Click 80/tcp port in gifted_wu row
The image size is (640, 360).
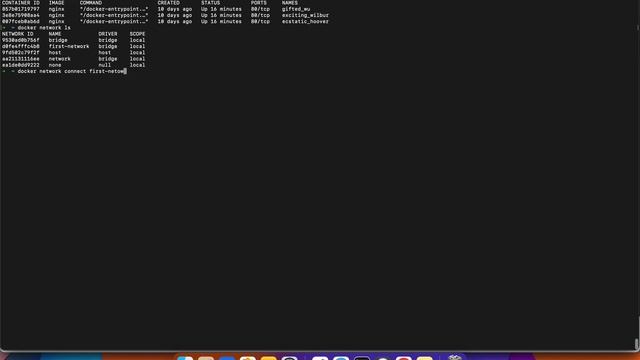(260, 9)
